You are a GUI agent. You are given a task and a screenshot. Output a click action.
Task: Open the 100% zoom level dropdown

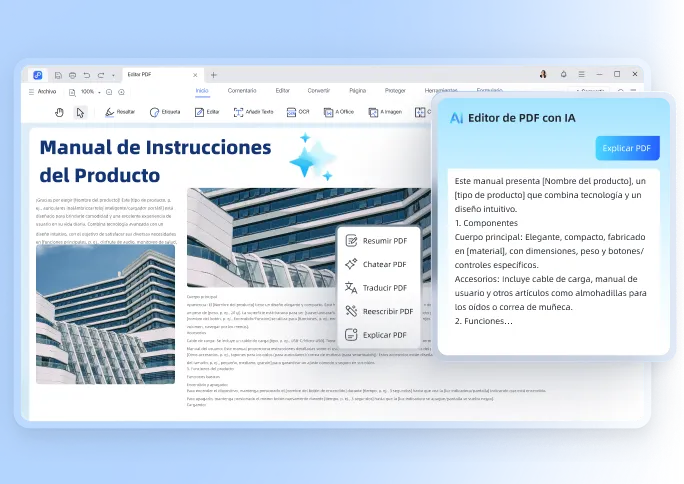(91, 92)
